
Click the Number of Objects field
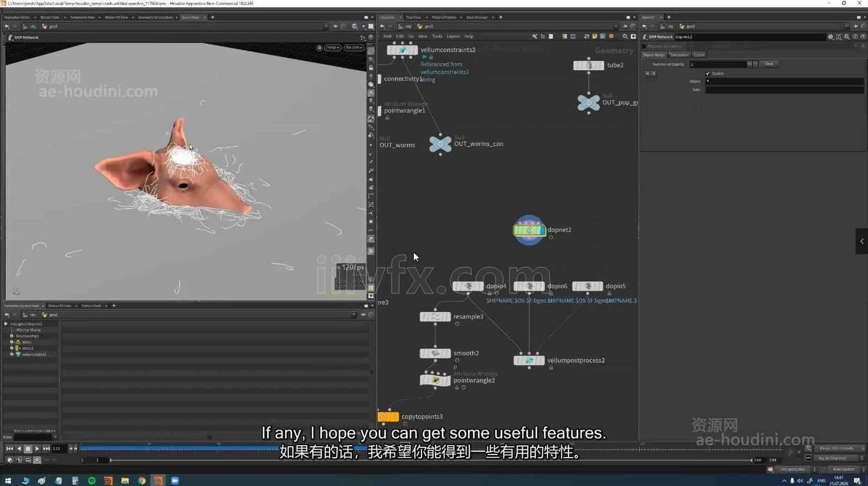tap(717, 64)
